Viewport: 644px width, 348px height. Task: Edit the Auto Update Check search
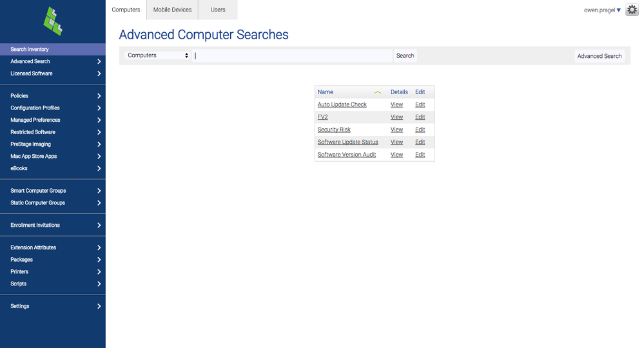pyautogui.click(x=420, y=104)
